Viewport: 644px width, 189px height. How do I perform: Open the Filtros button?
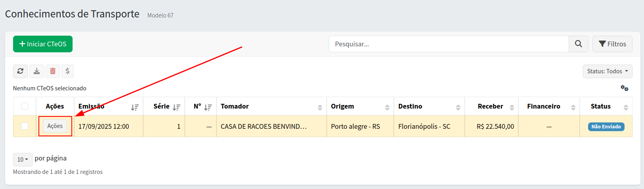(612, 44)
